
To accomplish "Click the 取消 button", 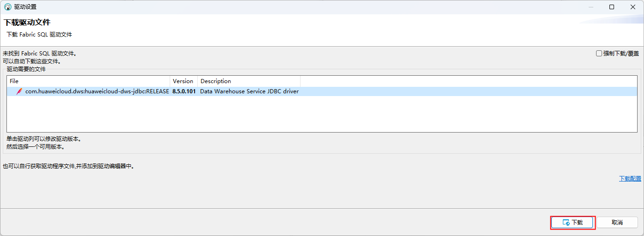I will tap(617, 223).
